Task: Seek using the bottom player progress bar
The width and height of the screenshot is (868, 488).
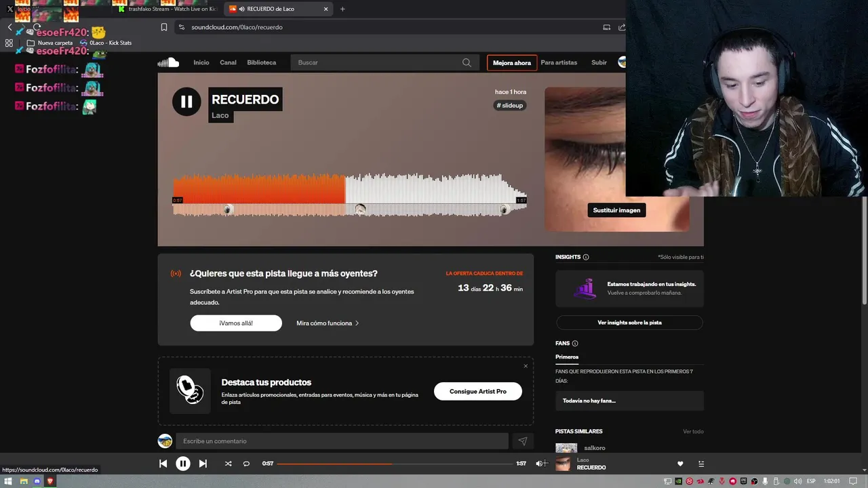Action: [x=396, y=464]
